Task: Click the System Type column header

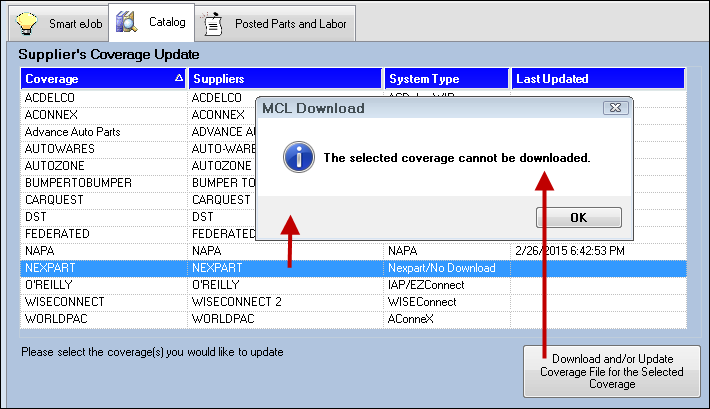Action: (446, 78)
